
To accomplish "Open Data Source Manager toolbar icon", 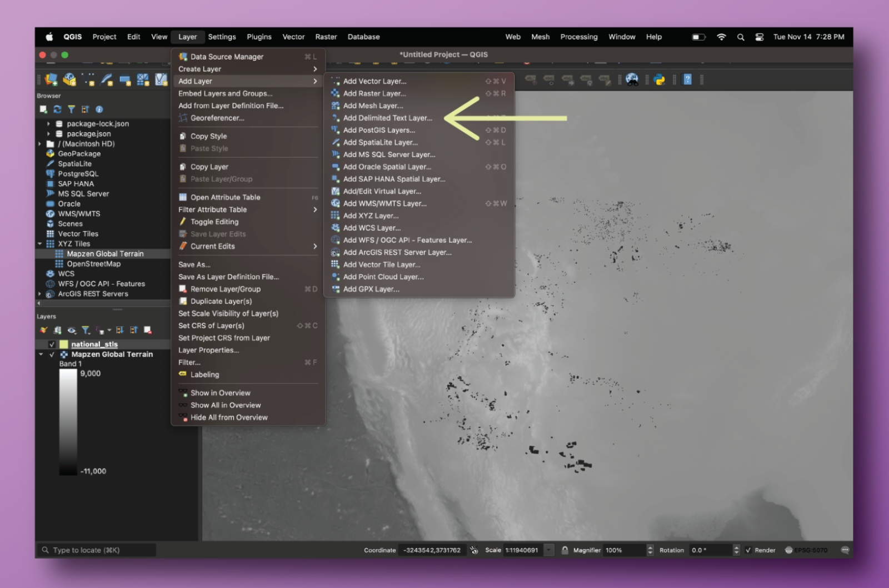I will click(51, 79).
